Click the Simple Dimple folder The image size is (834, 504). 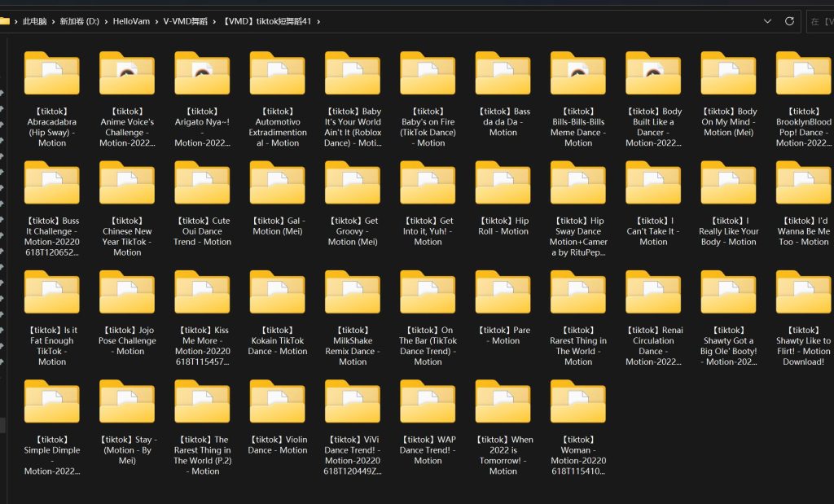click(x=51, y=403)
